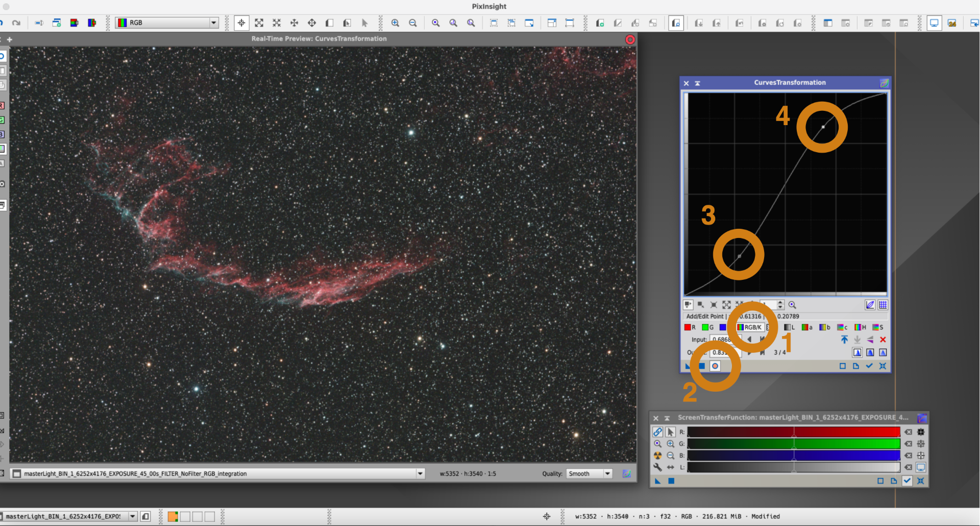Click the plus button under Real-Time Preview
This screenshot has height=526, width=980.
[x=10, y=39]
